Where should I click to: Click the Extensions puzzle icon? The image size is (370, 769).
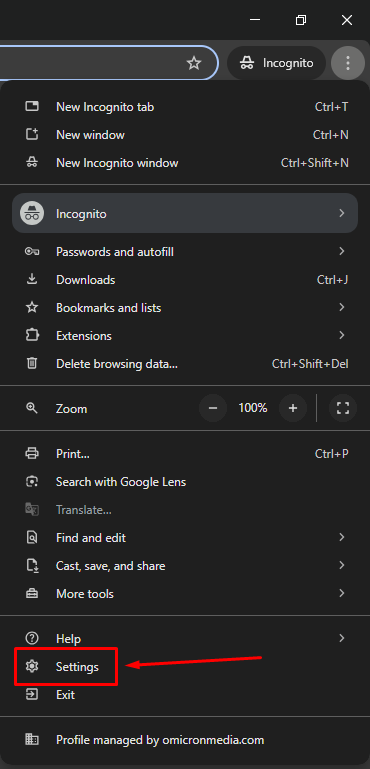[x=32, y=335]
